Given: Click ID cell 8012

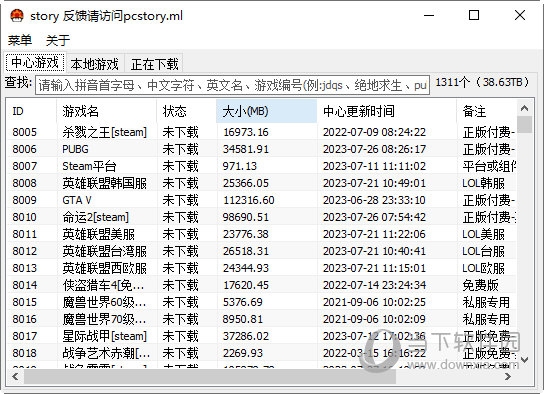Looking at the screenshot, I should click(24, 251).
